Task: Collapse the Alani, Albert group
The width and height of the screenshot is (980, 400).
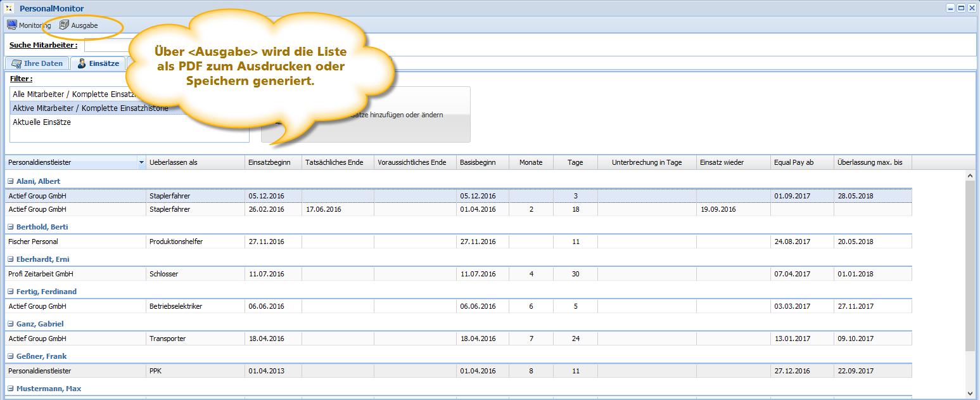Action: pyautogui.click(x=11, y=181)
